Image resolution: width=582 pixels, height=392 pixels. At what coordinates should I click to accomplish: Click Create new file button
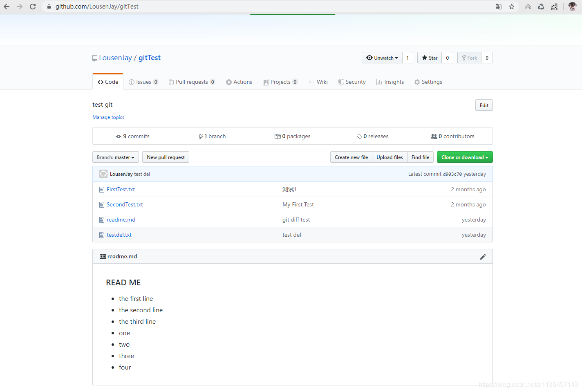pyautogui.click(x=351, y=157)
